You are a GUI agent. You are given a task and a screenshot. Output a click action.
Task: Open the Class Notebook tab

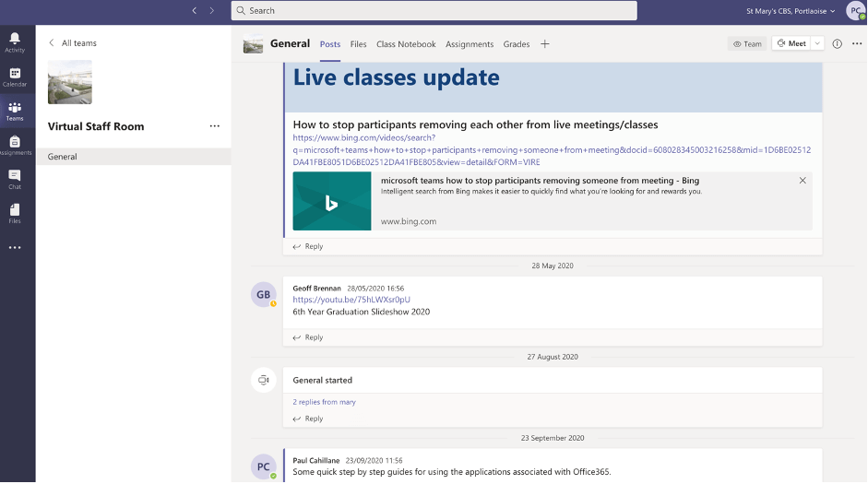406,44
